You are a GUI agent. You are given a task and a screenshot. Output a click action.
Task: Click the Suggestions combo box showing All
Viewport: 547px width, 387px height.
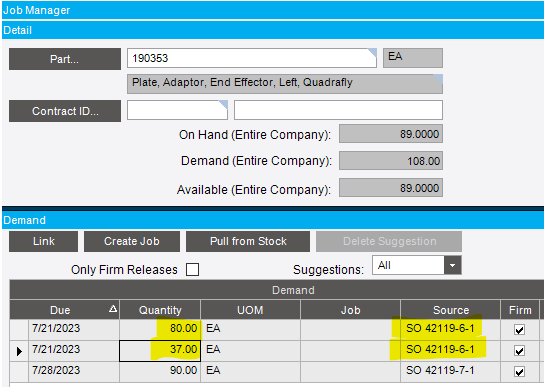tap(417, 265)
